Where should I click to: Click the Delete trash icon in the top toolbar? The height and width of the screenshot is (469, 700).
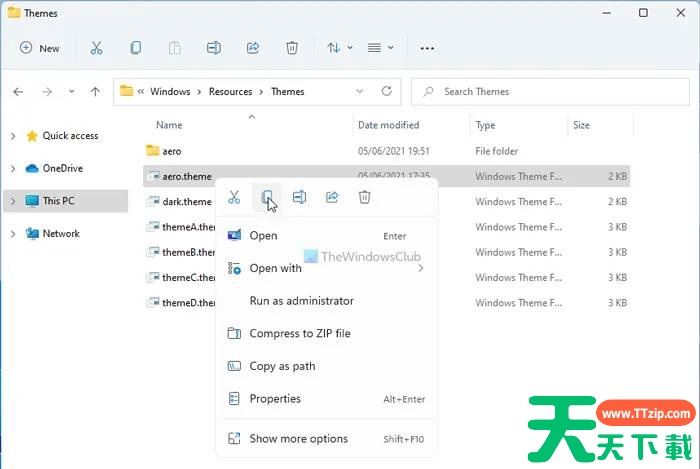(292, 48)
